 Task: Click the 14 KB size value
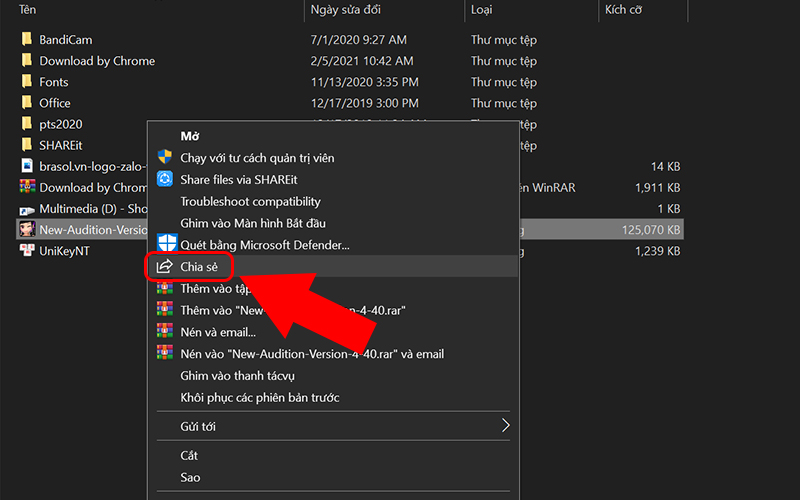point(665,167)
